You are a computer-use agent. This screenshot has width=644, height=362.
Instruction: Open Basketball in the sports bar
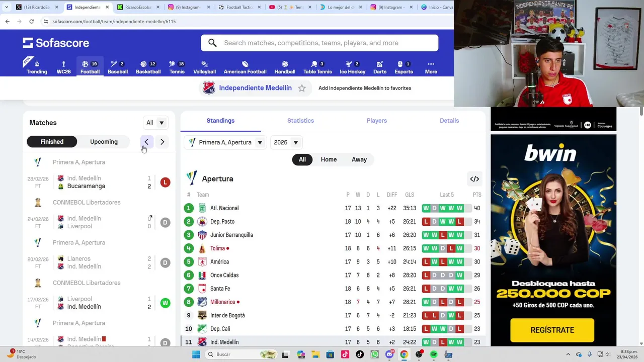[148, 67]
